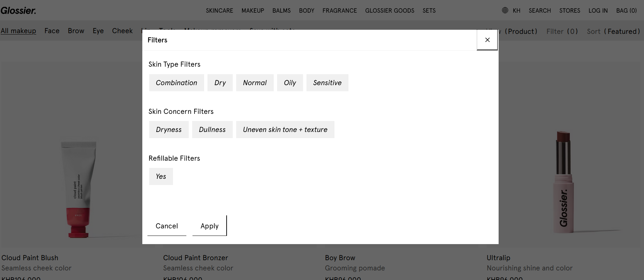Viewport: 644px width, 280px height.
Task: Select the Normal skin type filter
Action: point(255,83)
